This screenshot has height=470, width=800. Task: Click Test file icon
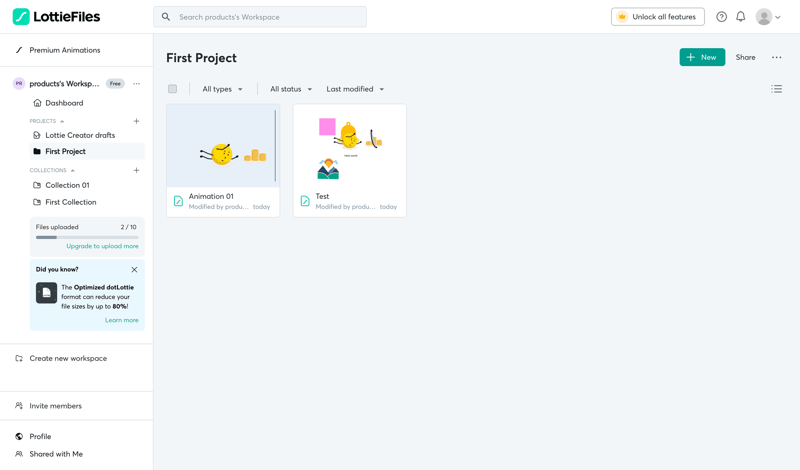coord(305,201)
